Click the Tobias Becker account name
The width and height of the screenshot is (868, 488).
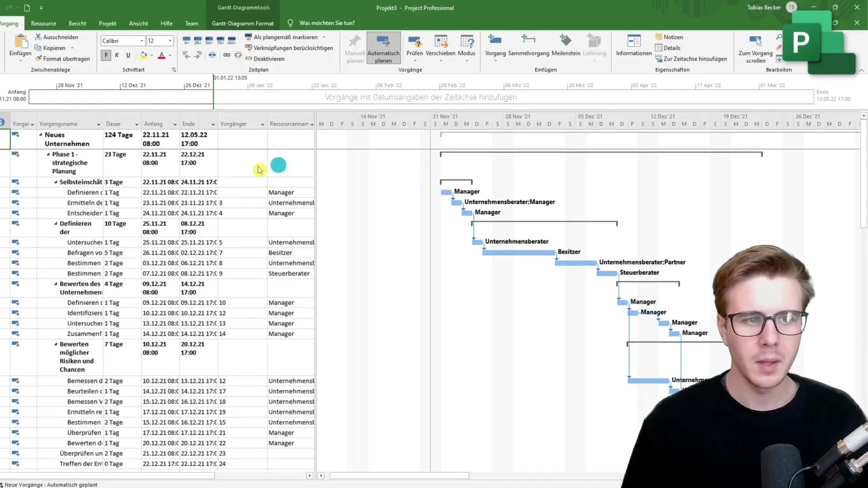point(764,8)
